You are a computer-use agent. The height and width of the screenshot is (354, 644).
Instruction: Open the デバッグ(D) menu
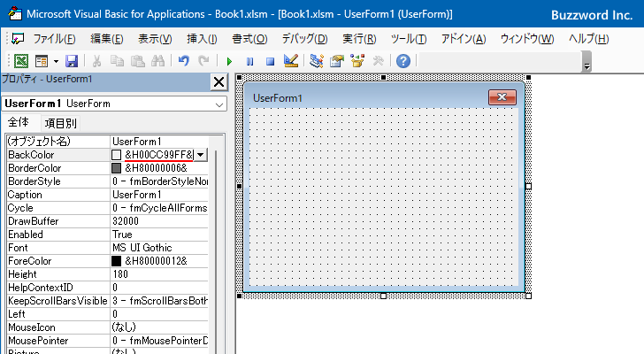(304, 39)
